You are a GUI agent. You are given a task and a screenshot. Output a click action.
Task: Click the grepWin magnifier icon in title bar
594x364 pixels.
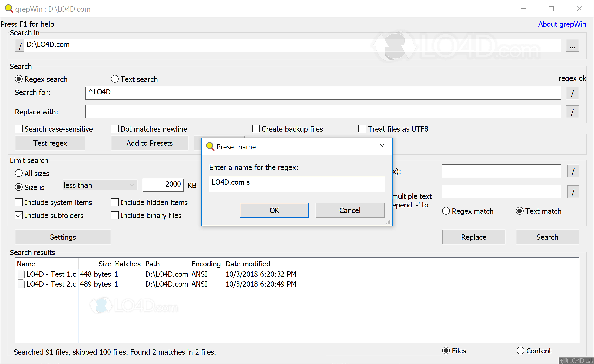point(9,9)
